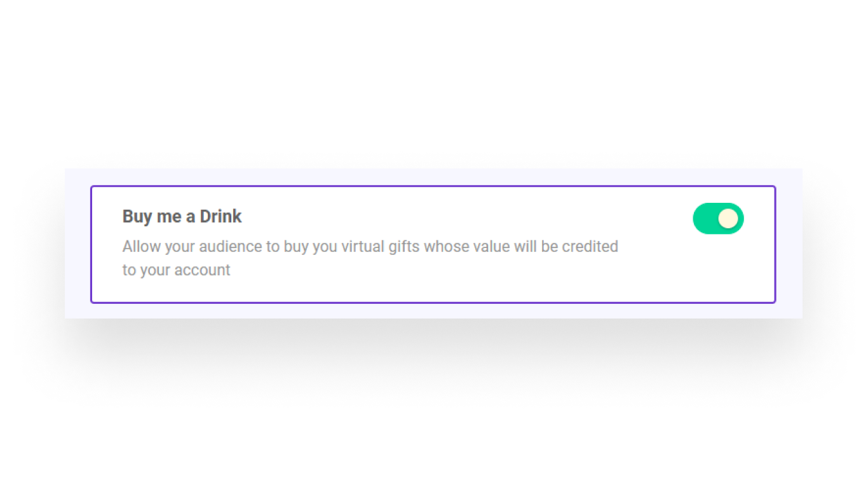Click the purple top border of the card
This screenshot has width=868, height=487.
click(433, 186)
